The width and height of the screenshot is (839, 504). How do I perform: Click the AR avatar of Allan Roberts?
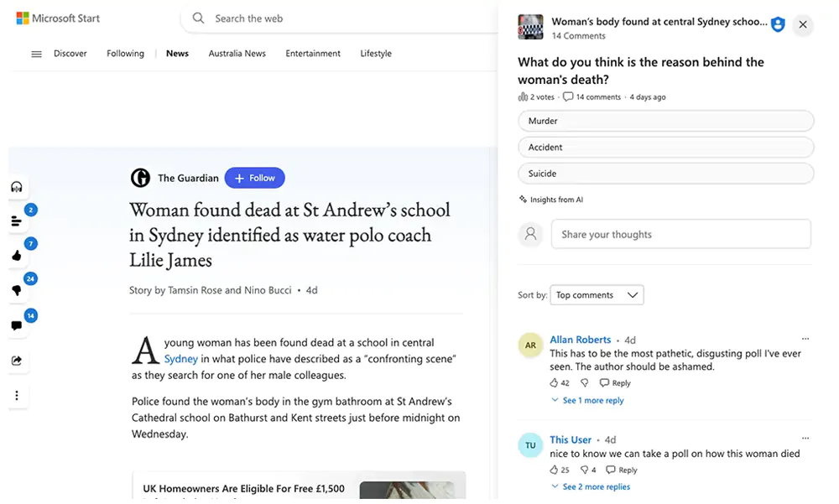tap(531, 346)
